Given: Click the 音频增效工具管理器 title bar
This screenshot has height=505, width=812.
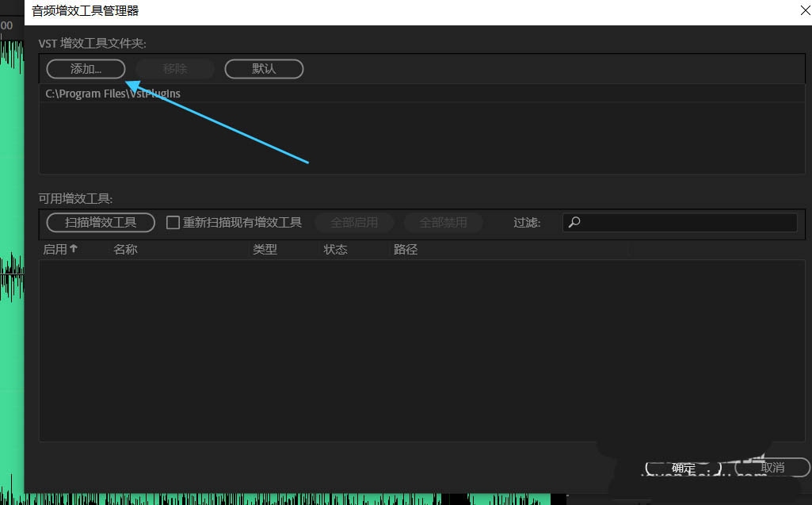Looking at the screenshot, I should click(x=396, y=11).
